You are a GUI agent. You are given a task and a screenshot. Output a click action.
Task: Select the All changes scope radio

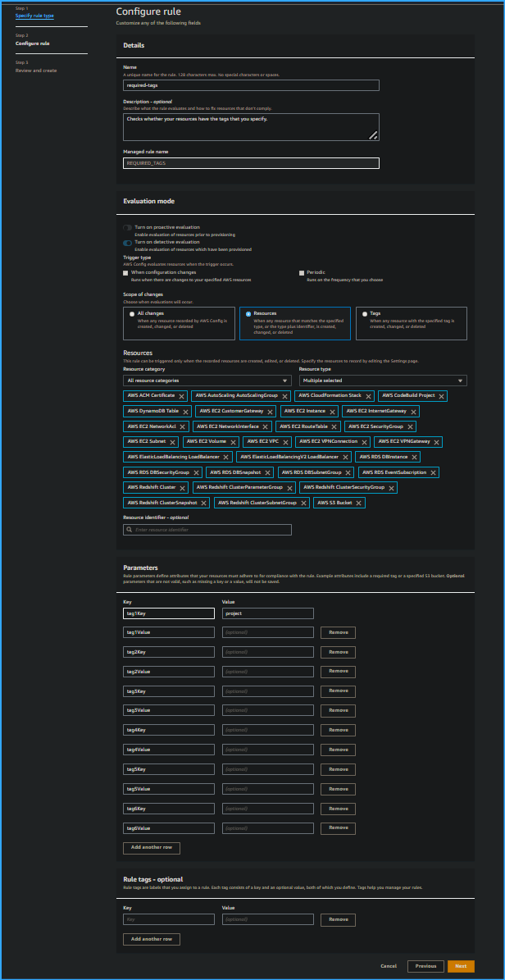click(132, 314)
